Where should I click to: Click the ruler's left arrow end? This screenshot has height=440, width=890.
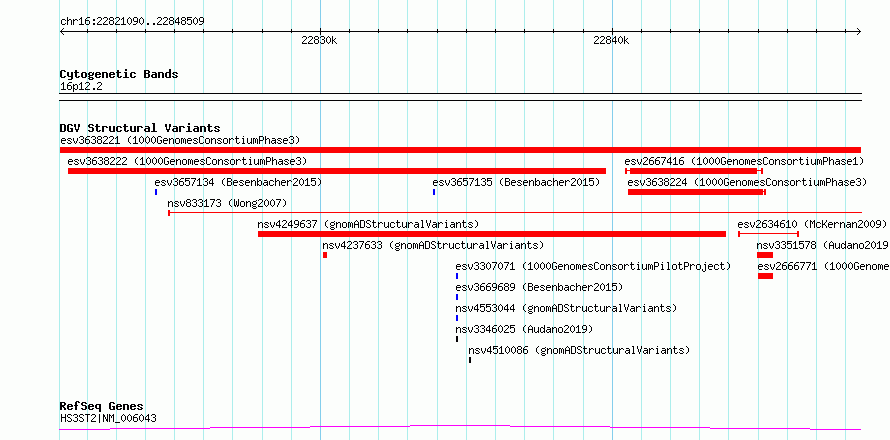click(x=62, y=32)
